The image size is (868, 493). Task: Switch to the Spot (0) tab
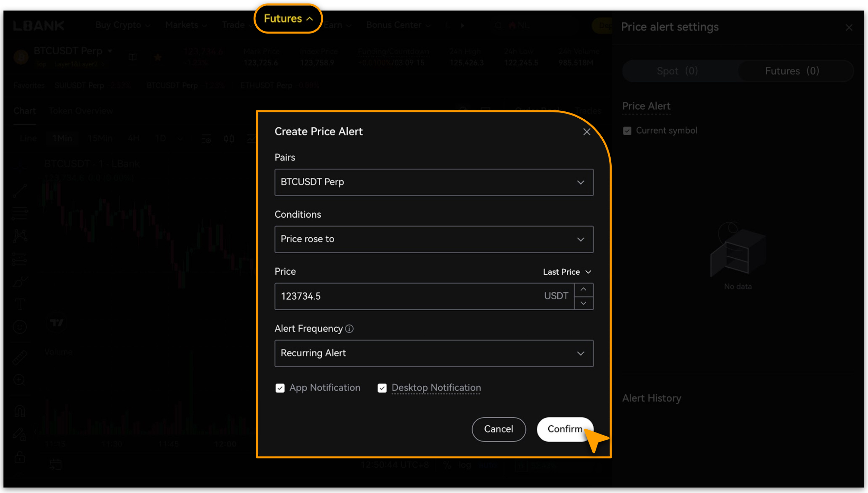[677, 71]
